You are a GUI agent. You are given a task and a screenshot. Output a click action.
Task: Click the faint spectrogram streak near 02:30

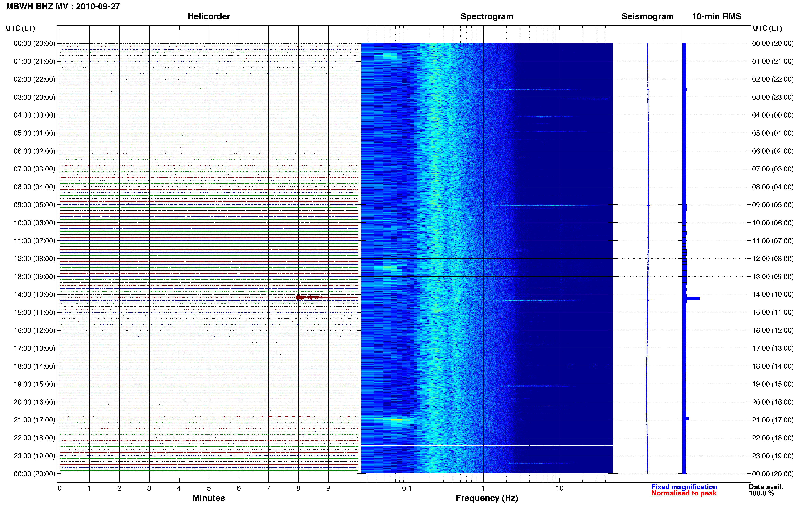click(534, 89)
